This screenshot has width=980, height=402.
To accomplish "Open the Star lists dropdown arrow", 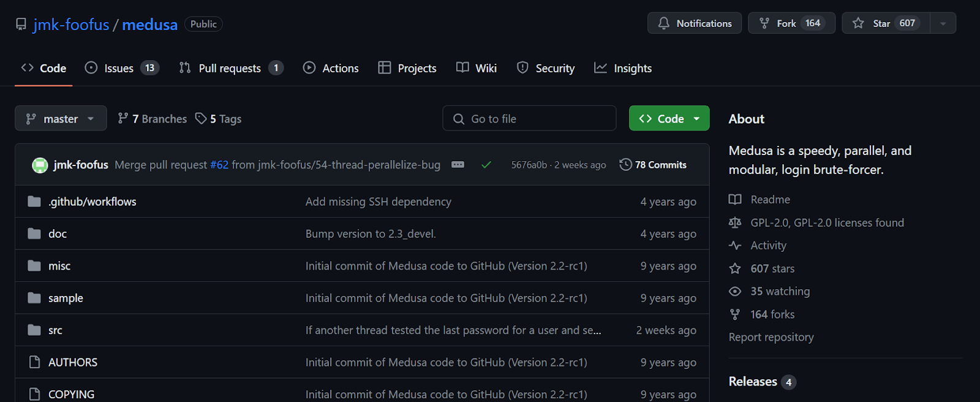I will (x=943, y=23).
